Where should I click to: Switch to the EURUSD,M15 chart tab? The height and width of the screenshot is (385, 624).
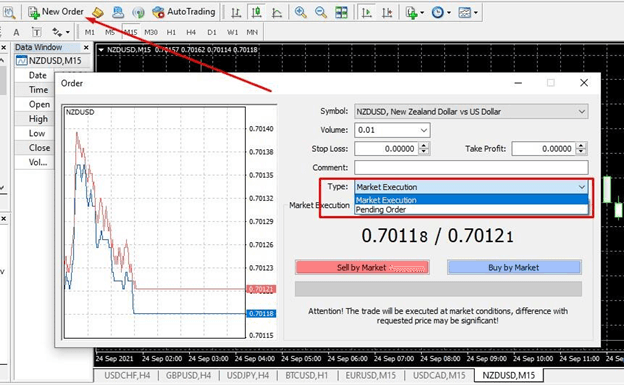(x=370, y=375)
